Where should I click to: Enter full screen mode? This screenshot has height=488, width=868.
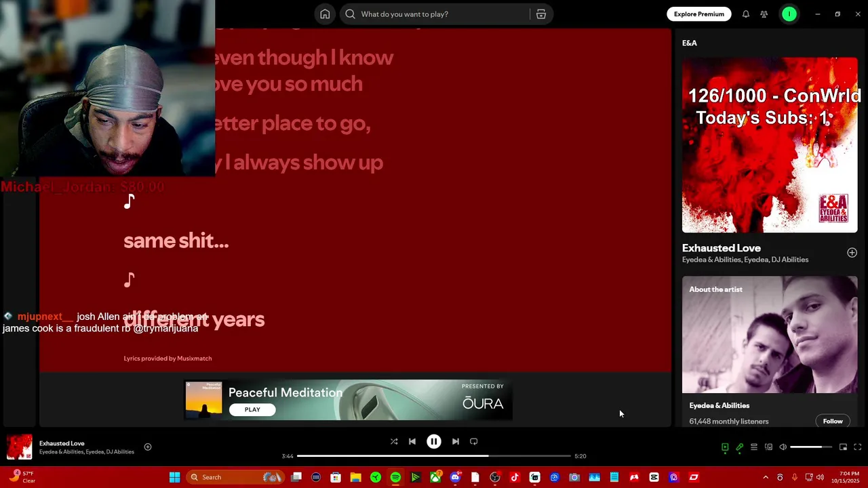(x=858, y=447)
